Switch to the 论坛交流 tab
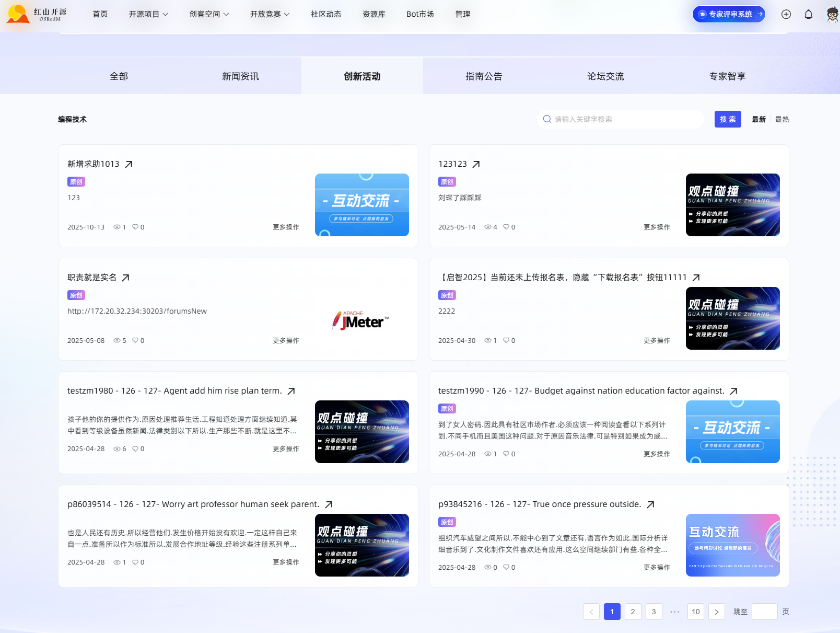The image size is (840, 633). click(605, 76)
